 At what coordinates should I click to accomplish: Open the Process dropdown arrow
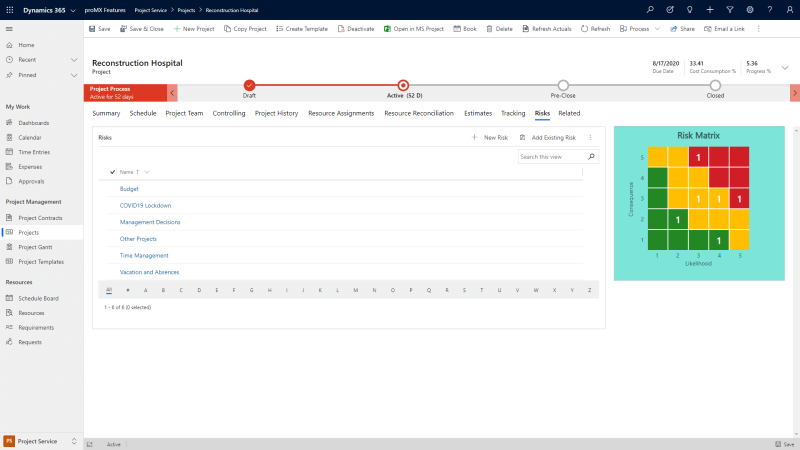coord(657,29)
